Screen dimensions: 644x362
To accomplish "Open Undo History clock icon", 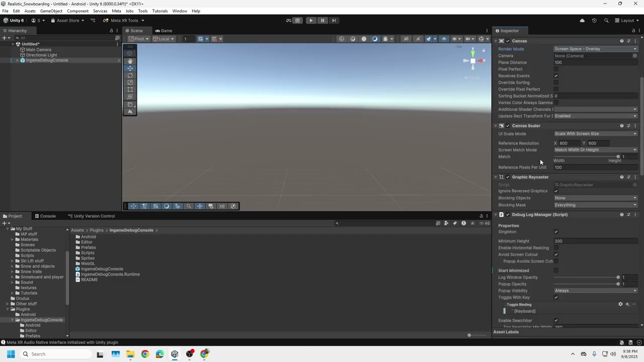I will pyautogui.click(x=594, y=21).
